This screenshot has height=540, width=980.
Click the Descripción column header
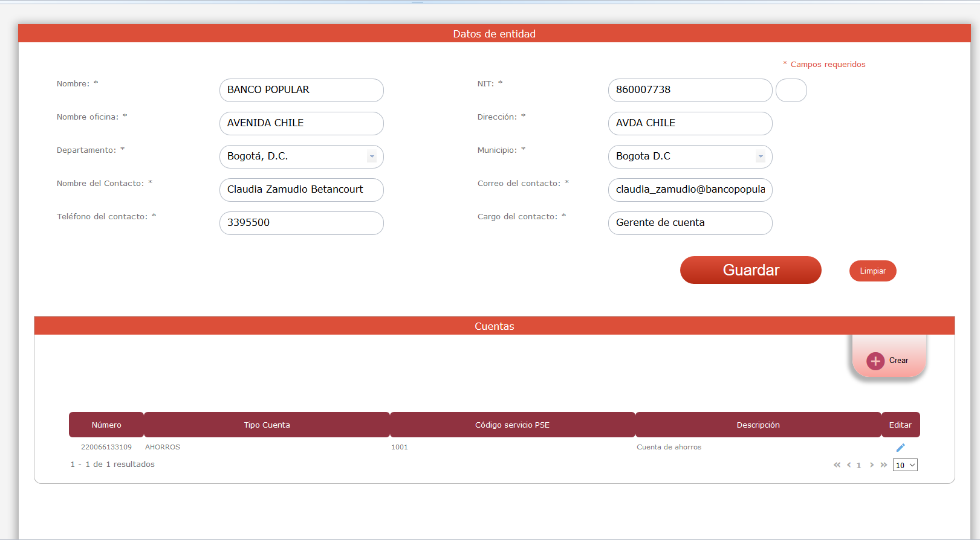(x=758, y=425)
